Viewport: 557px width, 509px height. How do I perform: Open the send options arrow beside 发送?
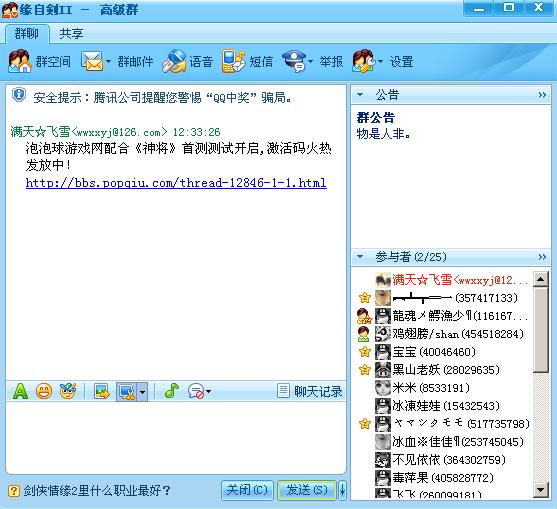coord(342,491)
